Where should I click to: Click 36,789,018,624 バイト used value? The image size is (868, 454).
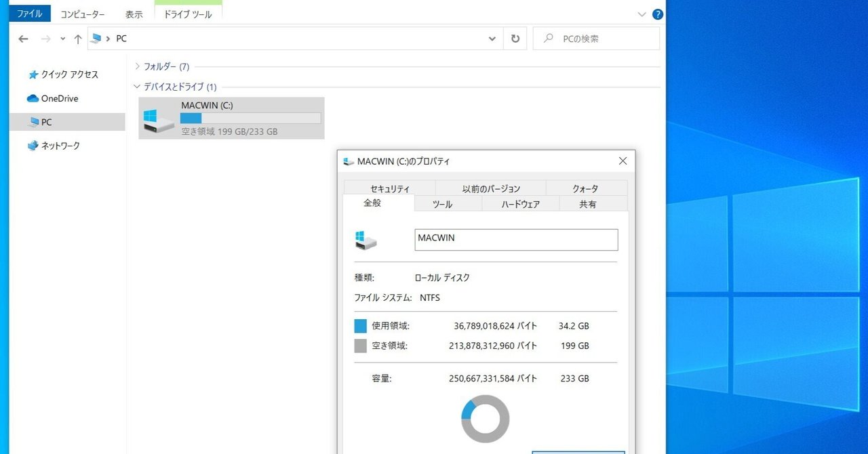click(x=495, y=326)
